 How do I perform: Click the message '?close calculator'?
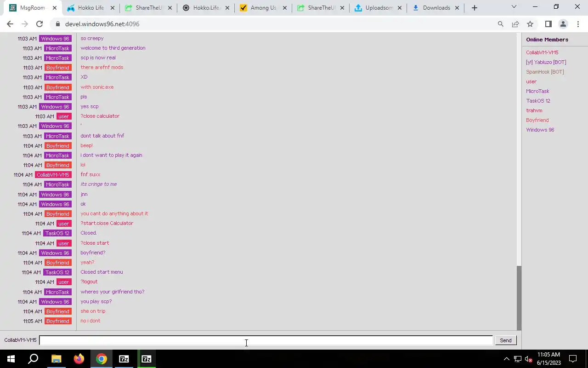(100, 116)
